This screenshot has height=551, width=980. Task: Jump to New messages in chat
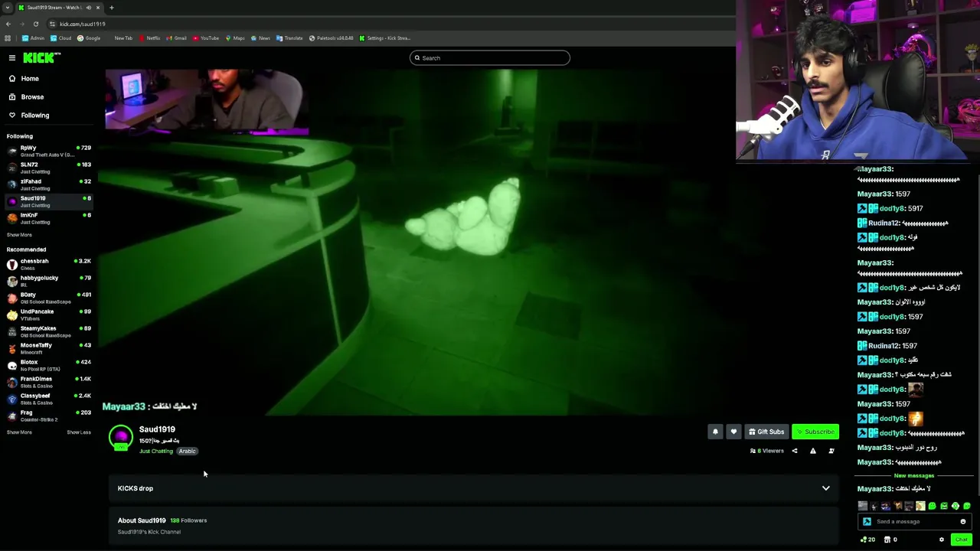click(x=914, y=476)
